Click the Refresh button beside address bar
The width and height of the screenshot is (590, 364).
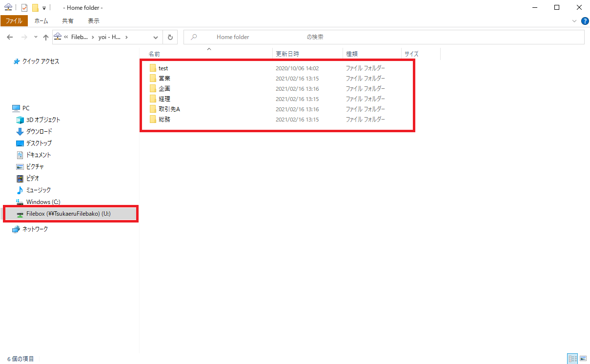click(x=170, y=37)
